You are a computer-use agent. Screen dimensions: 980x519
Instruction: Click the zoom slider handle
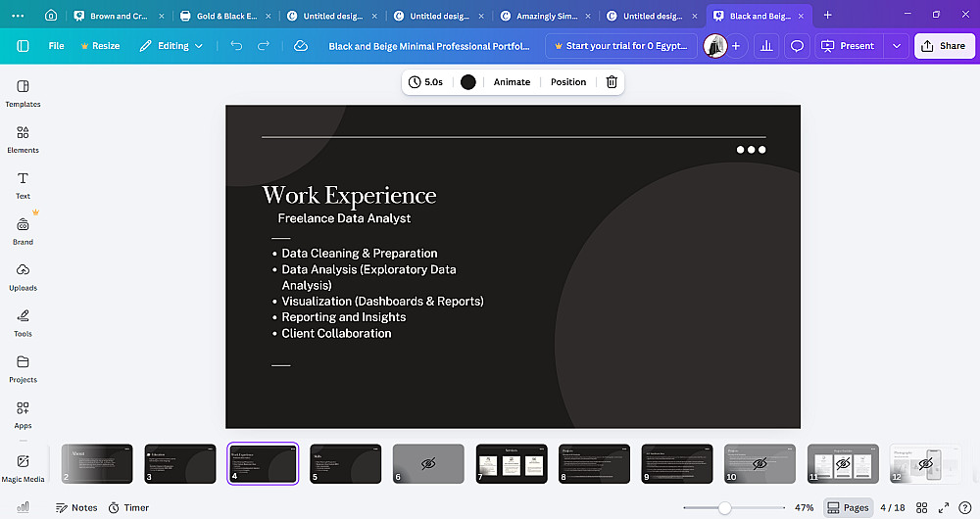coord(724,508)
